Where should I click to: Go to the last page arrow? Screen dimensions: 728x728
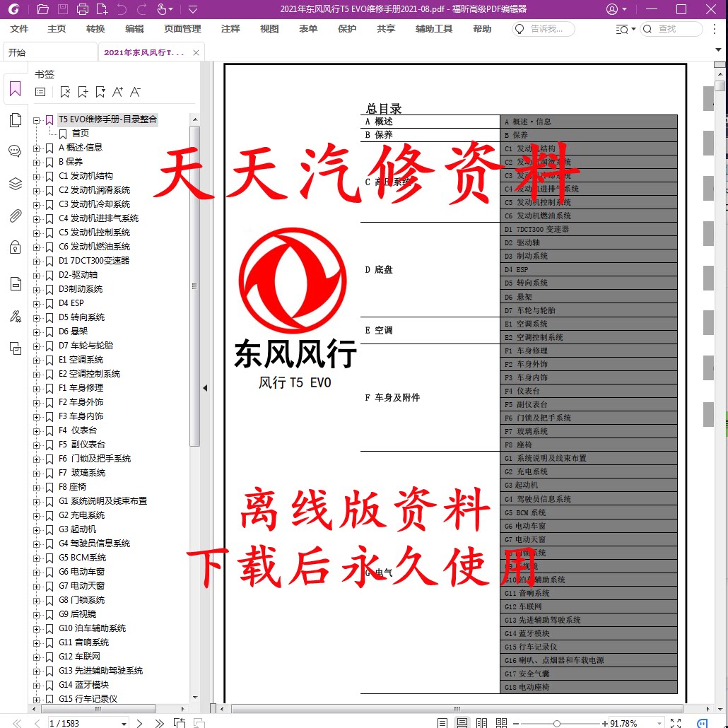159,723
